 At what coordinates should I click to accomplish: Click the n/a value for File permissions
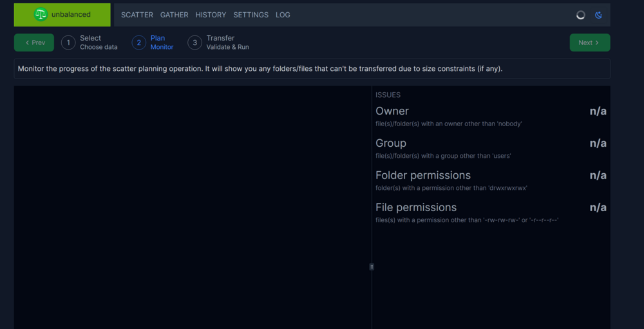pos(598,207)
